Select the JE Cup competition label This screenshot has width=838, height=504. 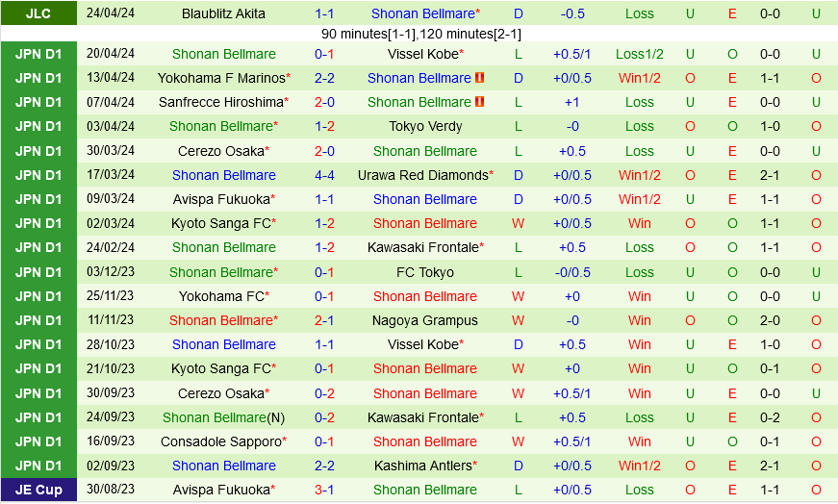pos(38,490)
